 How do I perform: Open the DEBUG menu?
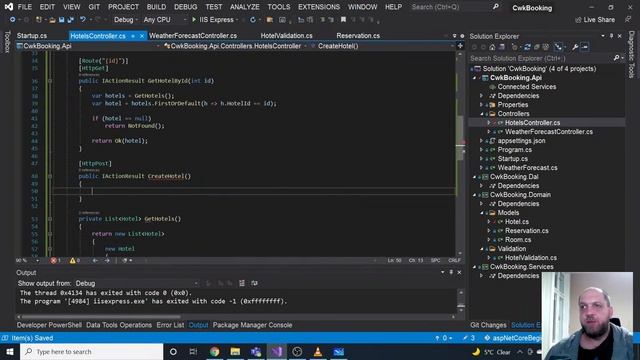click(185, 7)
